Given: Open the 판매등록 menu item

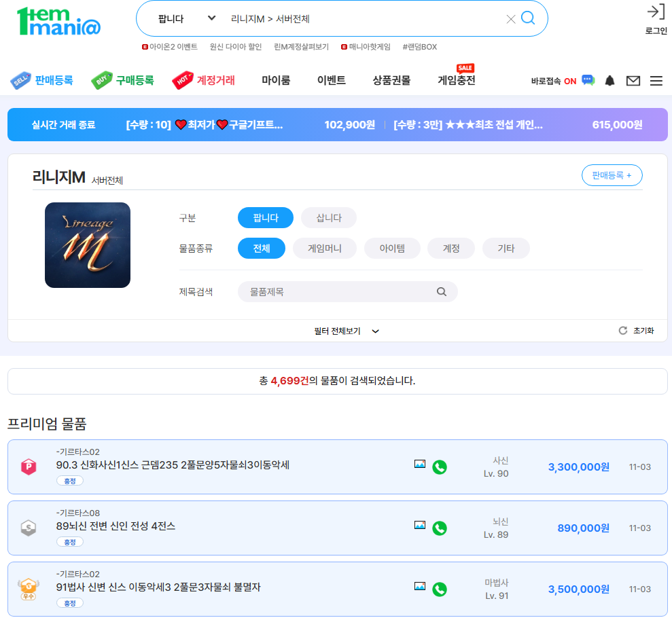Looking at the screenshot, I should 42,80.
